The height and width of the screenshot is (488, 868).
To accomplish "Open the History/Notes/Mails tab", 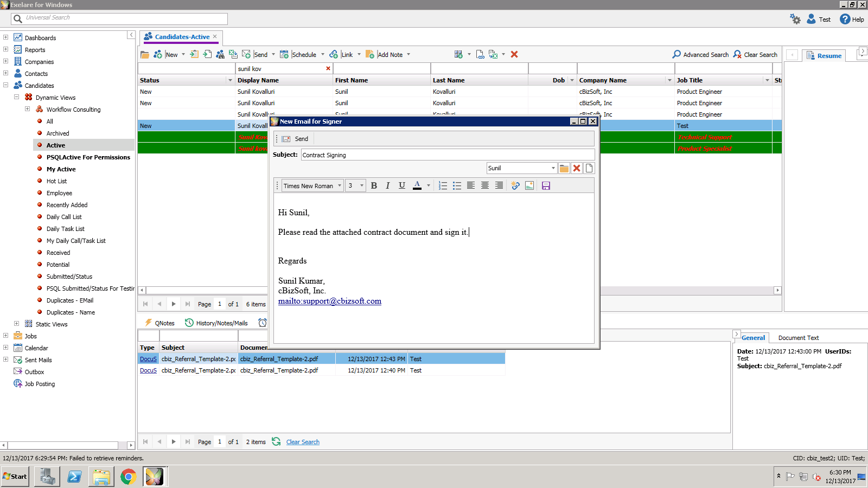I will tap(216, 323).
